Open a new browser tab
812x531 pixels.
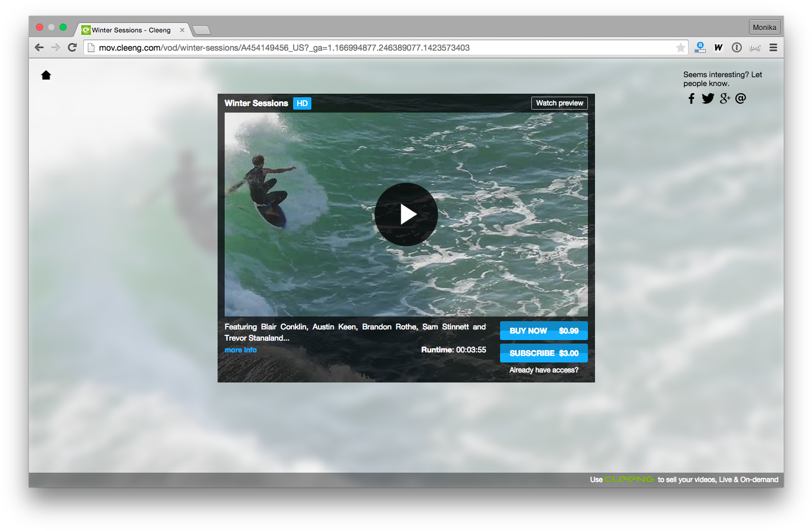202,30
